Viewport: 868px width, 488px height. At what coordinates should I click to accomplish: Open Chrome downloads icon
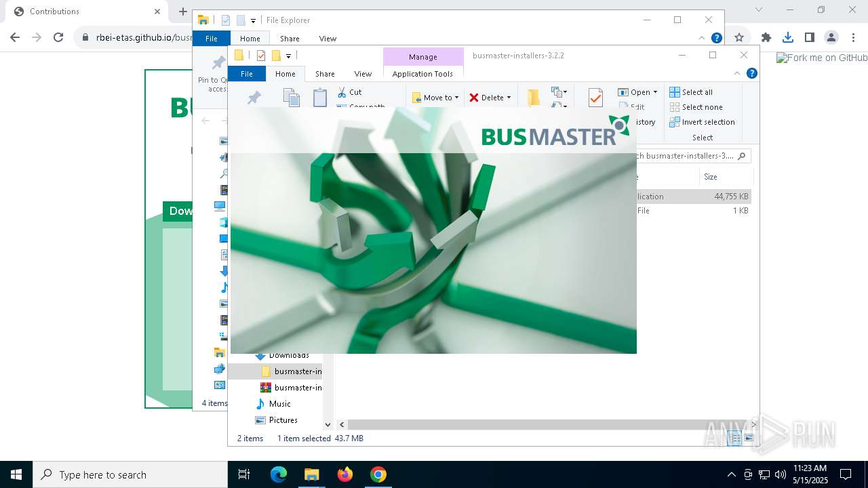787,37
